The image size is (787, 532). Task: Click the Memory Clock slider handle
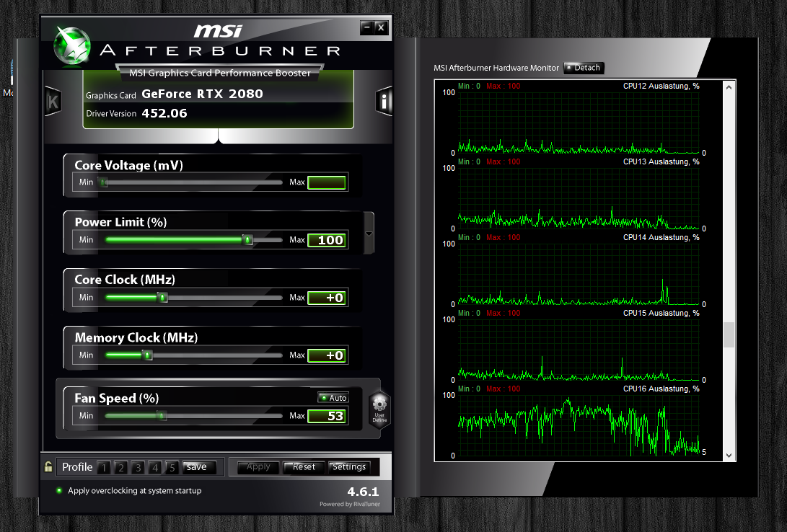pos(147,355)
